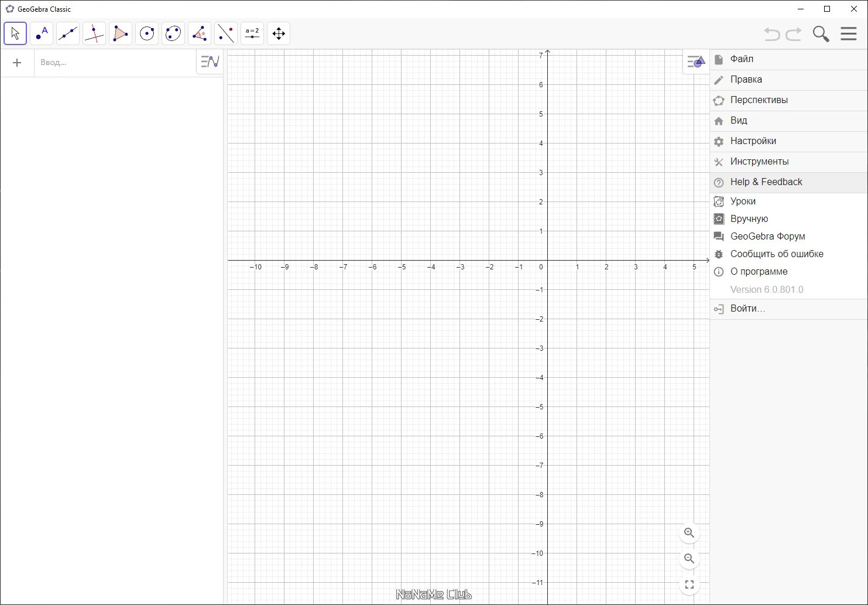This screenshot has height=605, width=868.
Task: Collapse the Help & Feedback section
Action: tap(789, 182)
